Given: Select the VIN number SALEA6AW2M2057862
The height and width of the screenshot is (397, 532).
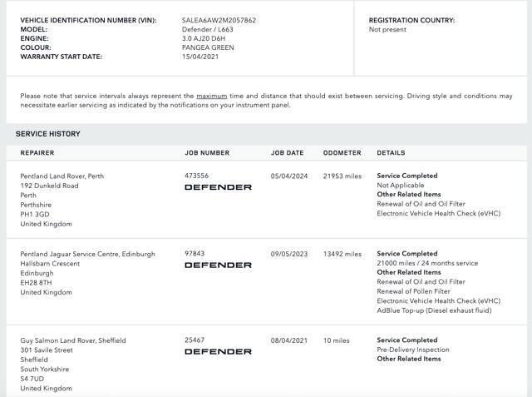Looking at the screenshot, I should pos(219,20).
